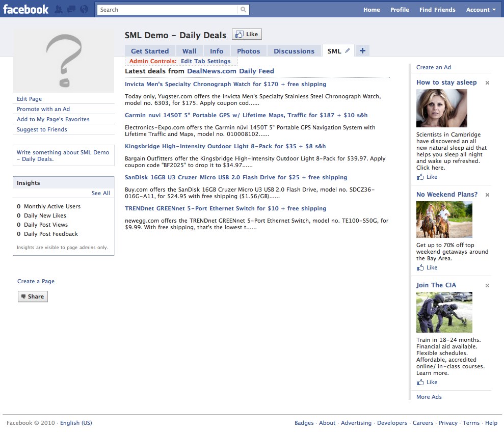504x433 pixels.
Task: Click the Write something about SML Demo box
Action: point(64,155)
